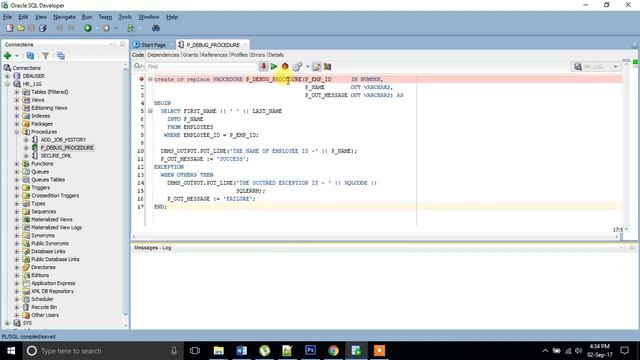Click in the Find search field
This screenshot has height=360, width=640.
click(x=201, y=66)
